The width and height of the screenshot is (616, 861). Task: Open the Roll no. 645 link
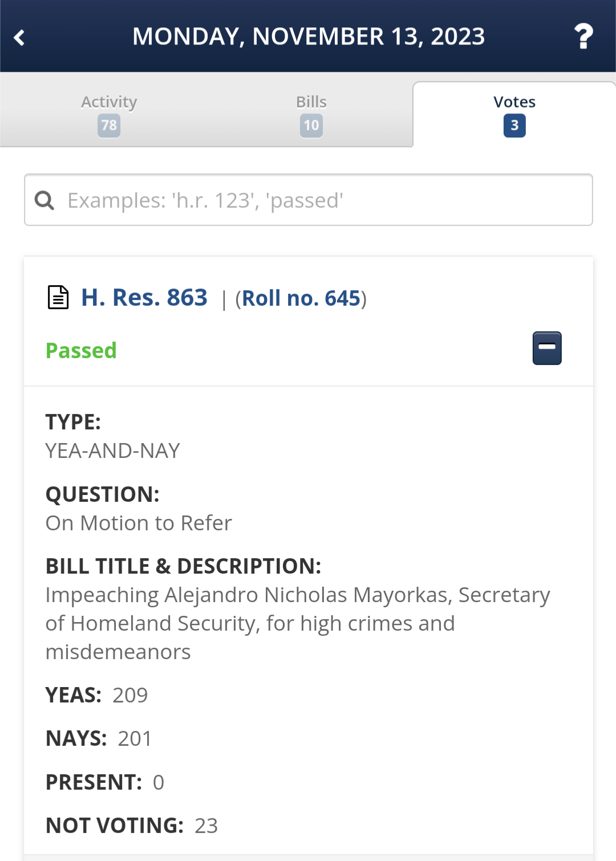click(x=301, y=298)
